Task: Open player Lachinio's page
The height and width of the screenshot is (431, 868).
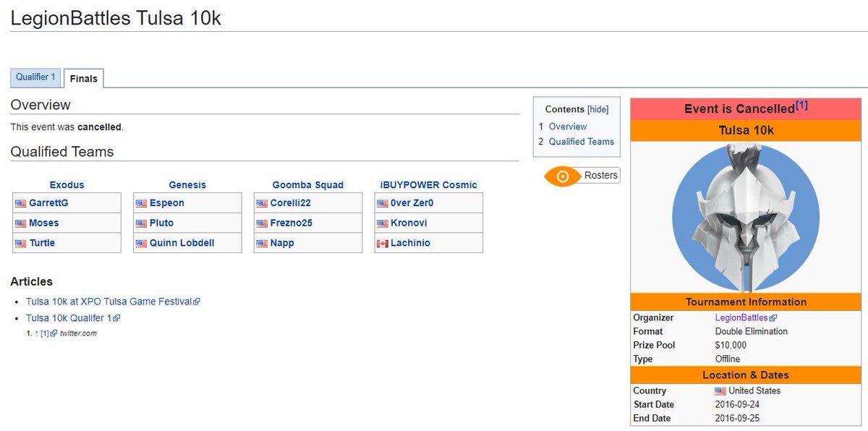Action: 411,243
